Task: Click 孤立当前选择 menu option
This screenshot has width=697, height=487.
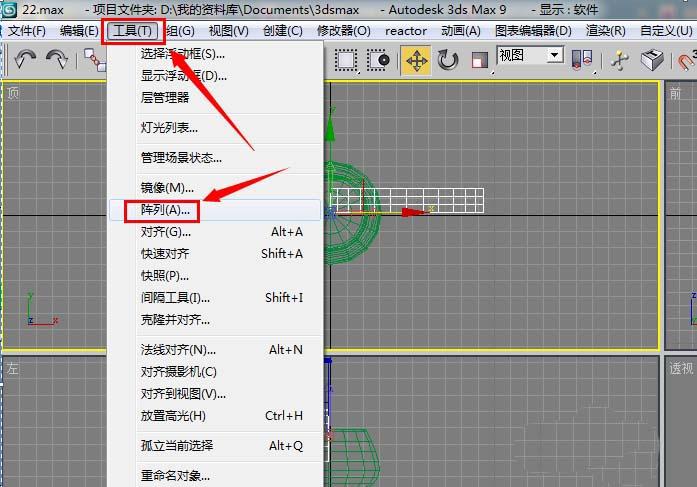Action: pyautogui.click(x=177, y=446)
